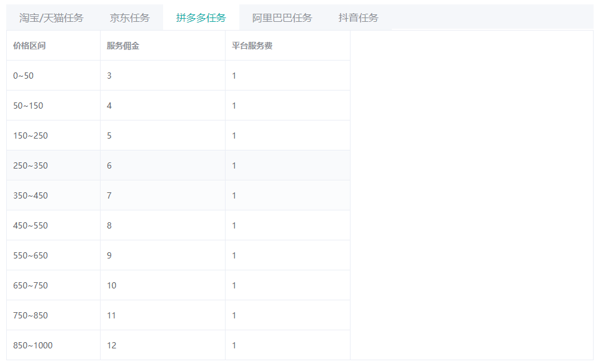The height and width of the screenshot is (364, 598).
Task: Click the 平台服务费 value in the 550~650 row
Action: pyautogui.click(x=287, y=255)
